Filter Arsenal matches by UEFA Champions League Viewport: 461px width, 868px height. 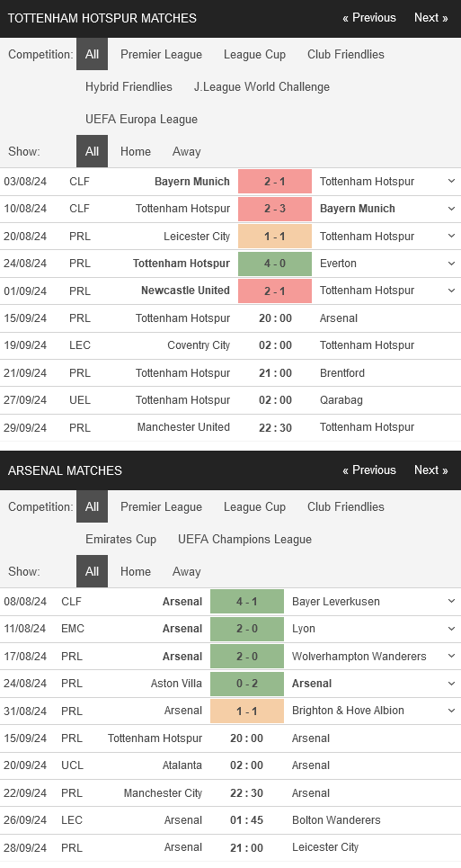pos(244,539)
